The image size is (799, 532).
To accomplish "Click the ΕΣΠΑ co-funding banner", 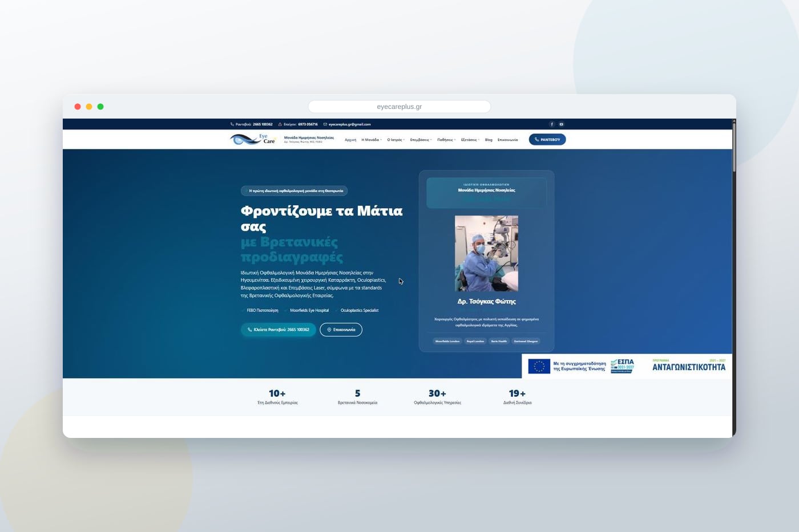I will click(x=627, y=366).
